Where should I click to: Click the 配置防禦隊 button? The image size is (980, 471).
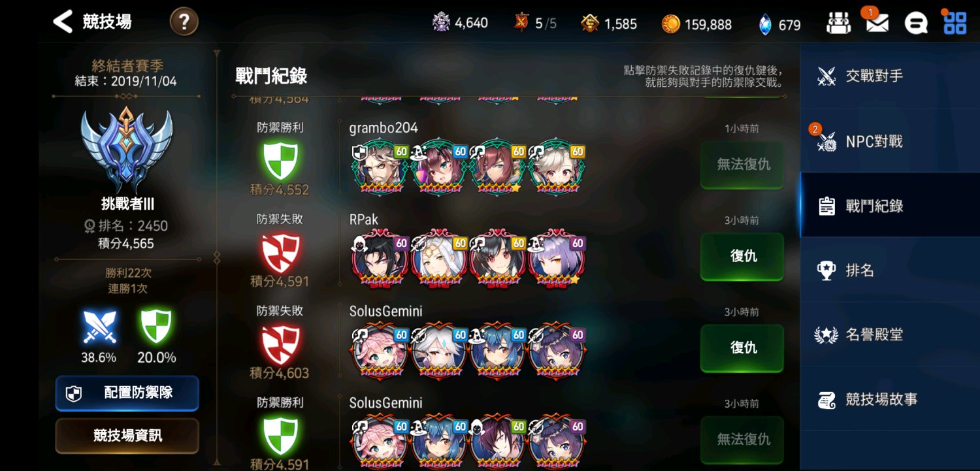[x=127, y=393]
